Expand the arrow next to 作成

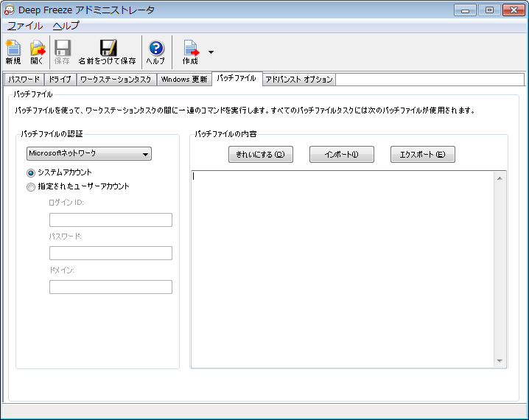pos(211,52)
